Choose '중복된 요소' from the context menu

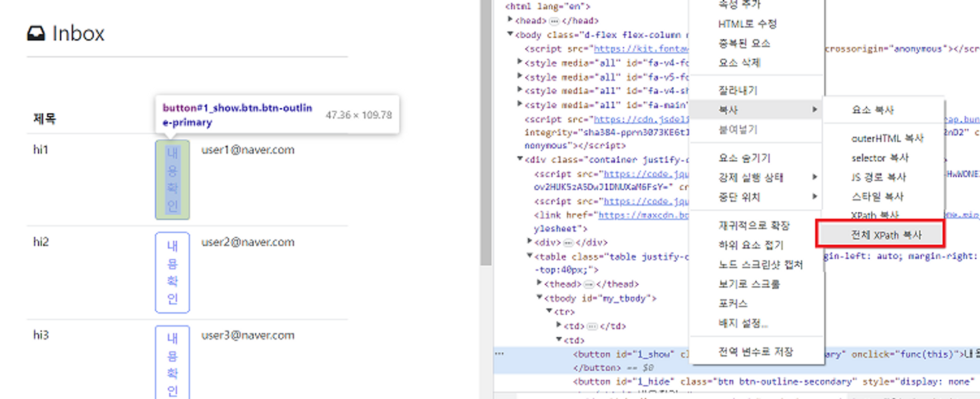click(x=757, y=44)
